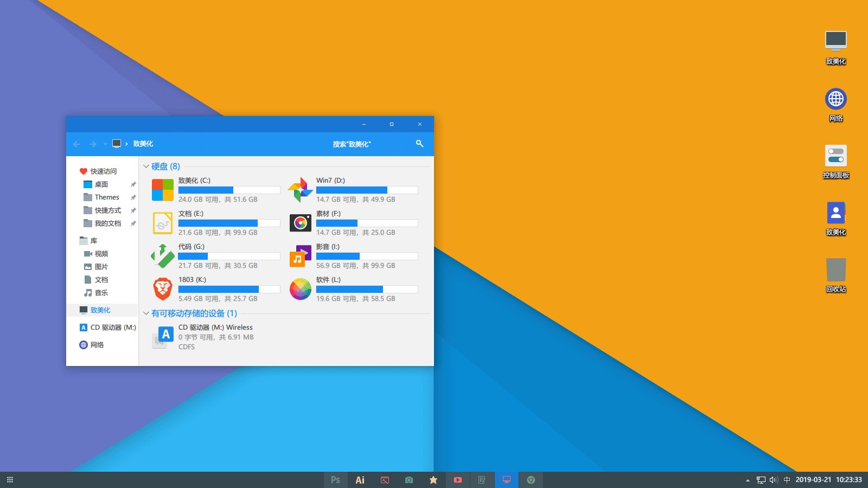Click the 致美化 (C:) capacity bar
The image size is (868, 488).
[x=229, y=190]
